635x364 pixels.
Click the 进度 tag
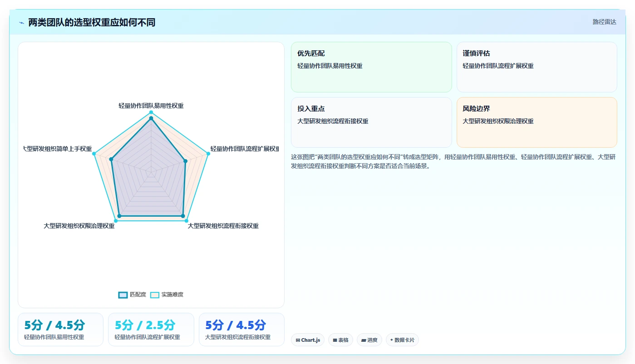[369, 340]
